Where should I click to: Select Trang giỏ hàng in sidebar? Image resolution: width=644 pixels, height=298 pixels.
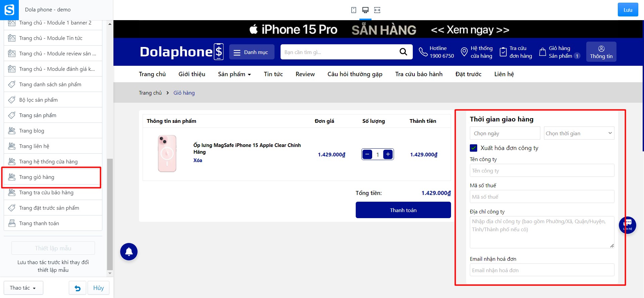coord(53,177)
